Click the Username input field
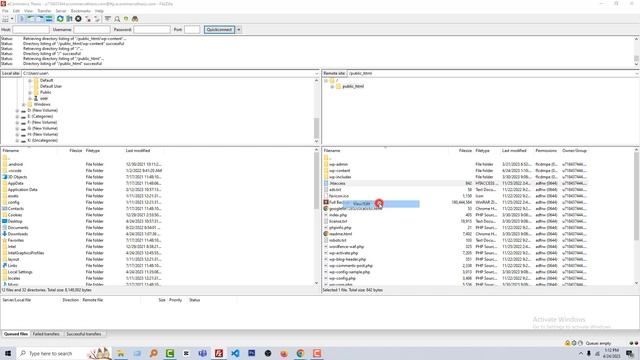 point(92,29)
